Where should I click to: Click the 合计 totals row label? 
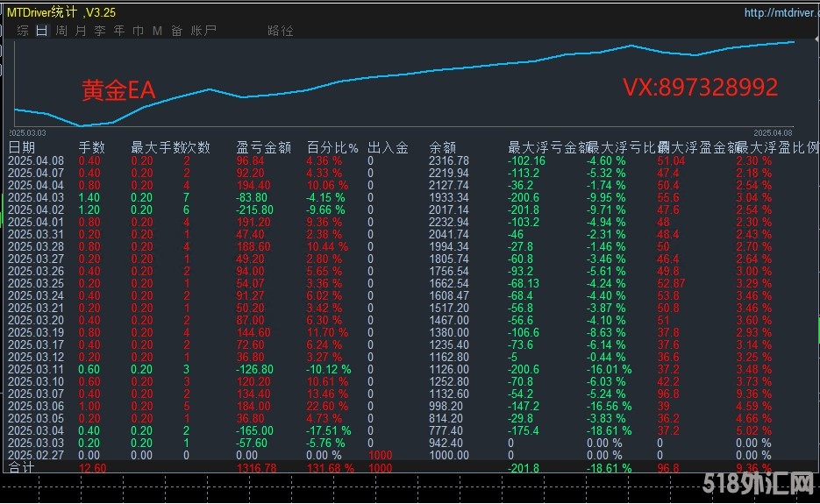point(21,469)
